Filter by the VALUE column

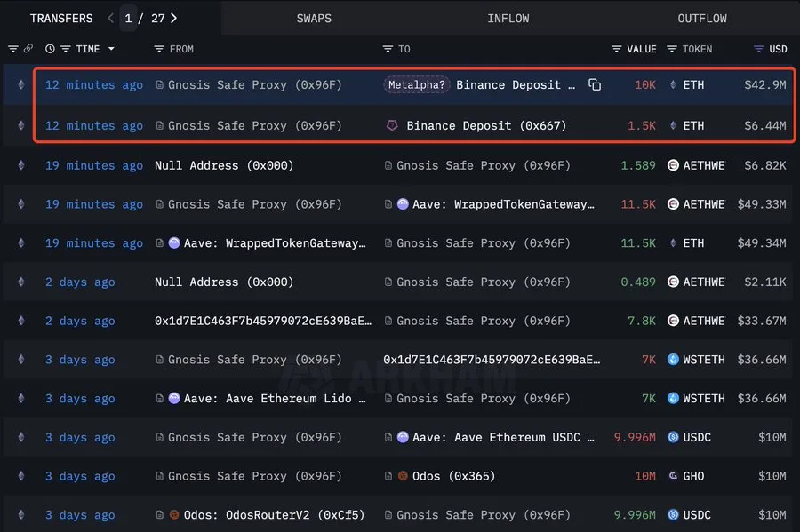(616, 49)
